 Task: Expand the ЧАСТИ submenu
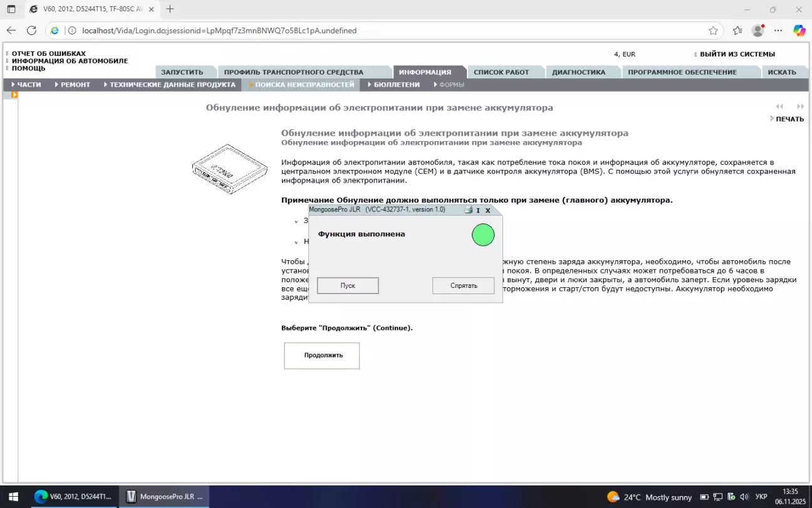[26, 85]
